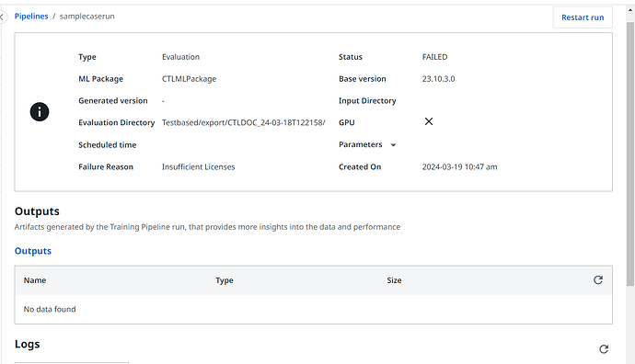Select the samplecaserun breadcrumb text

pyautogui.click(x=87, y=17)
